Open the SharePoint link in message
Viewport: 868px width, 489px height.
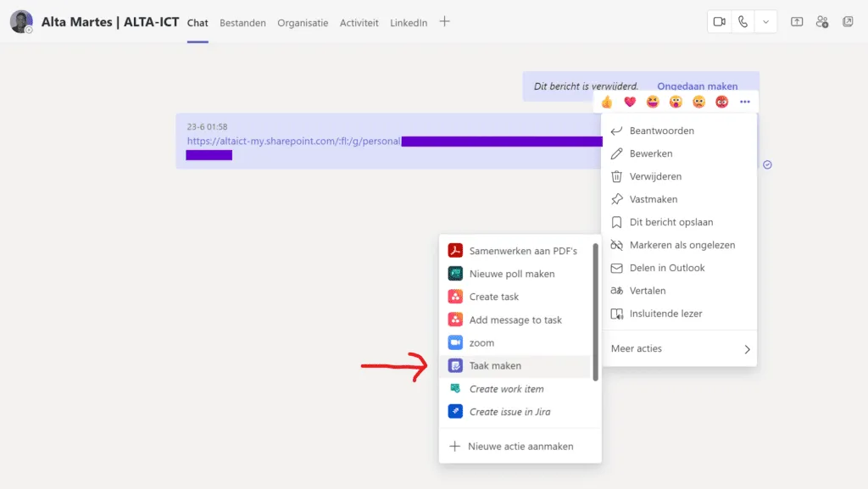(293, 142)
